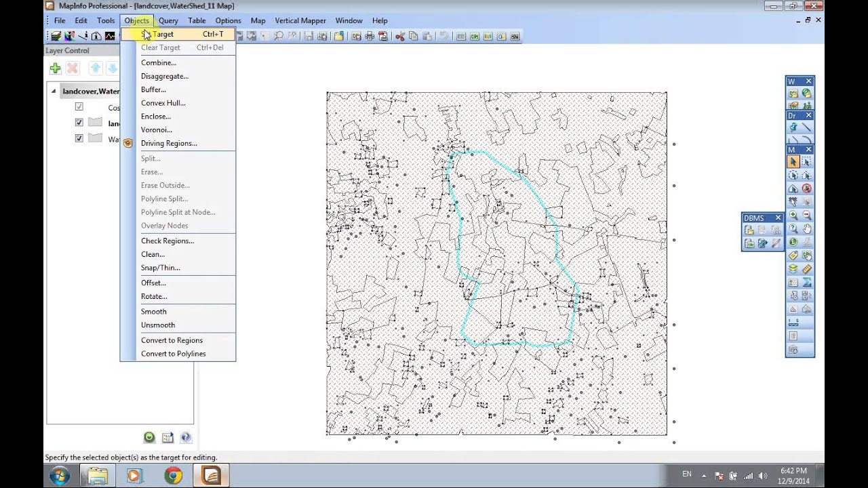This screenshot has width=868, height=488.
Task: Collapse the landcover,WaterShed map tree node
Action: point(54,91)
